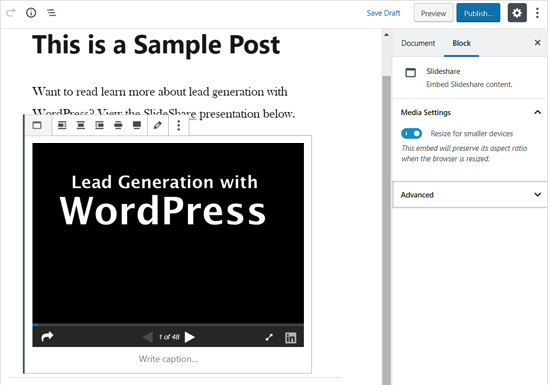This screenshot has height=385, width=548.
Task: Advance to next slide arrow
Action: point(190,337)
